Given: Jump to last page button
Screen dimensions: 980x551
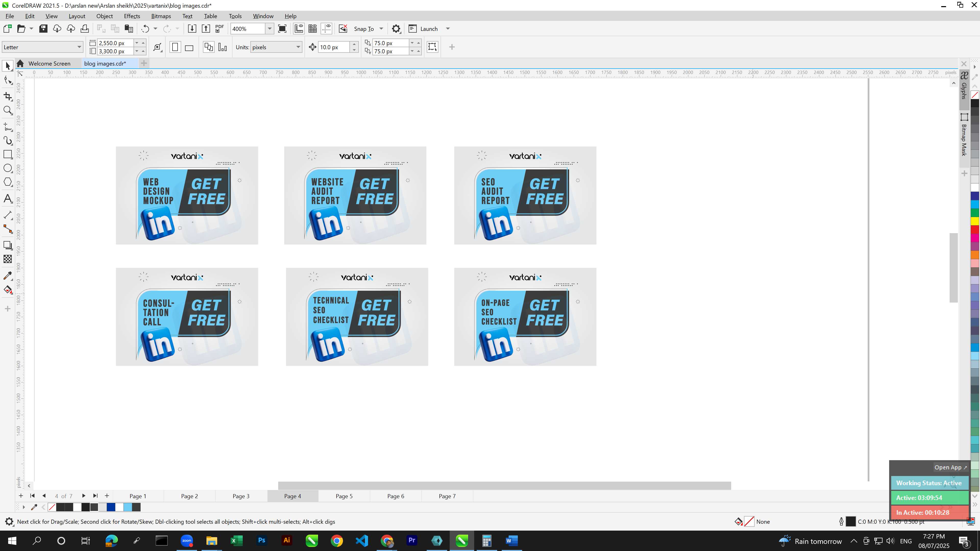Looking at the screenshot, I should pyautogui.click(x=95, y=496).
